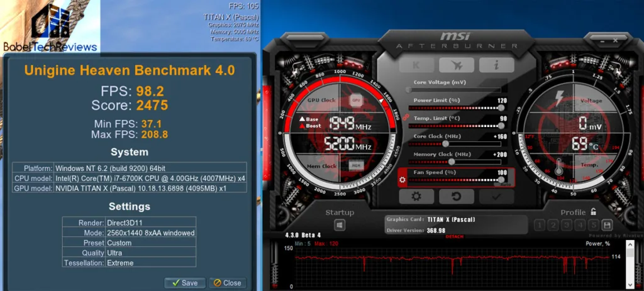Click the graph scrollbar up arrow
Viewport: 644px width, 291px height.
click(x=630, y=244)
